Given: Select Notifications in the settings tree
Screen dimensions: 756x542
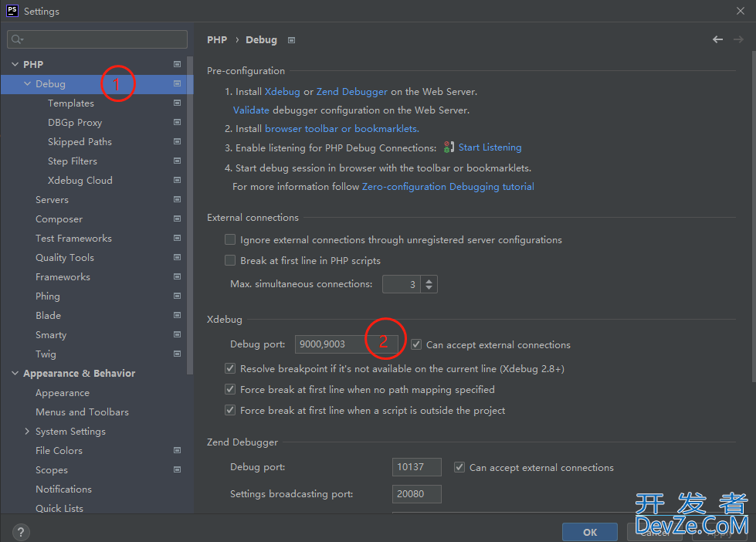Looking at the screenshot, I should pos(63,489).
